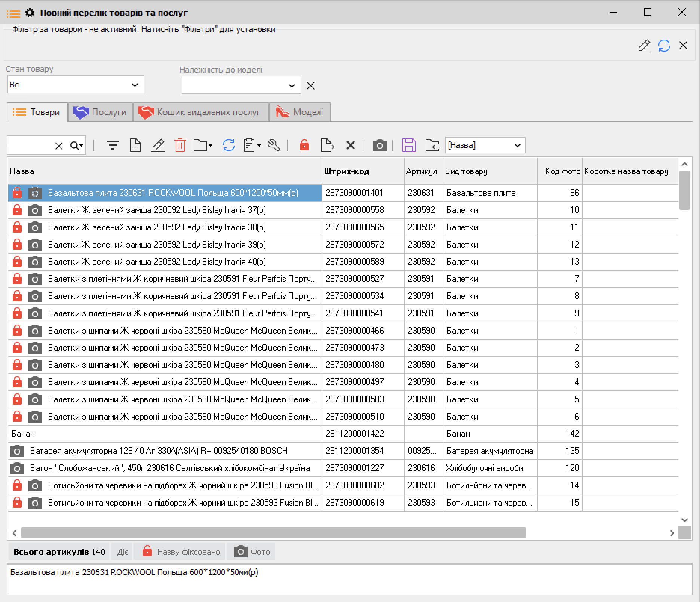Open the 'Моделі' tab

click(x=300, y=112)
